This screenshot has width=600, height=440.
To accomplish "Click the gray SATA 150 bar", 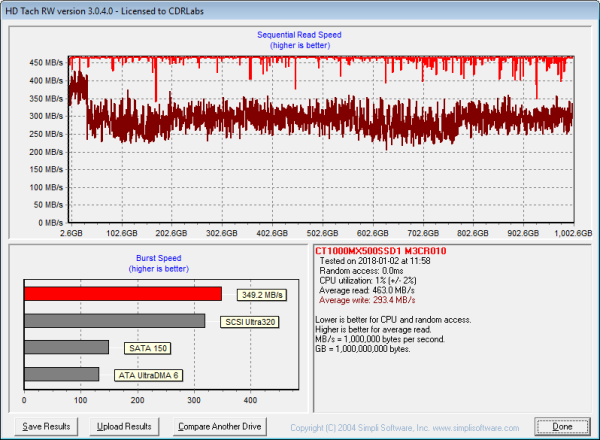I will (x=66, y=347).
